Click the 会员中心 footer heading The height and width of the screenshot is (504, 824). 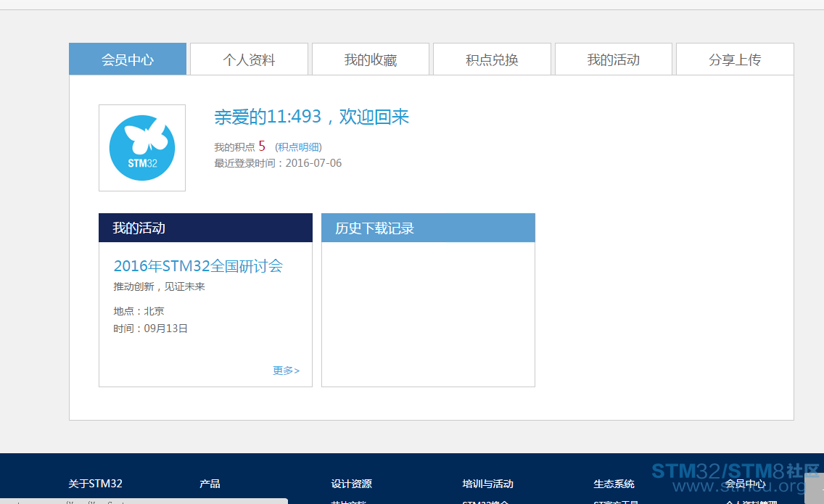(745, 484)
